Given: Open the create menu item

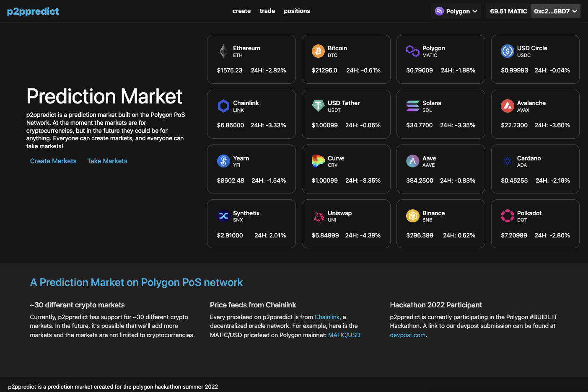Looking at the screenshot, I should (x=241, y=11).
